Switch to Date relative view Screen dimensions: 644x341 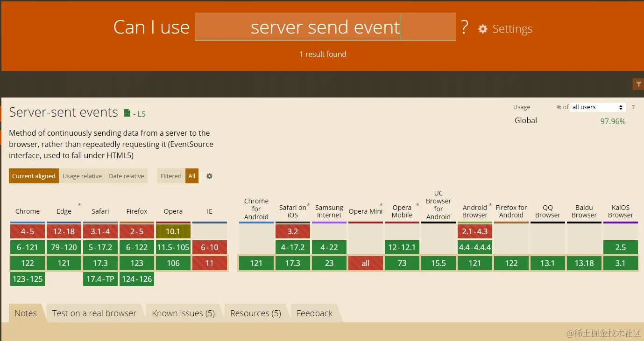127,176
